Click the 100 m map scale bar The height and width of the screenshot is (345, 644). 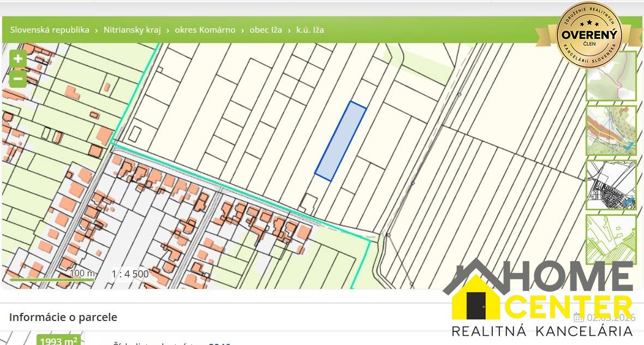click(52, 280)
